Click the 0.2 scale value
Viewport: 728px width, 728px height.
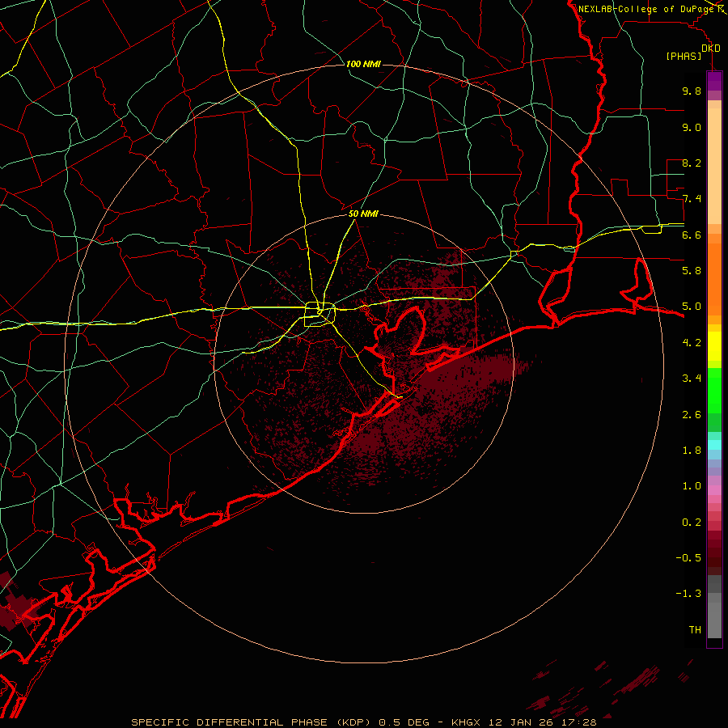click(x=692, y=523)
